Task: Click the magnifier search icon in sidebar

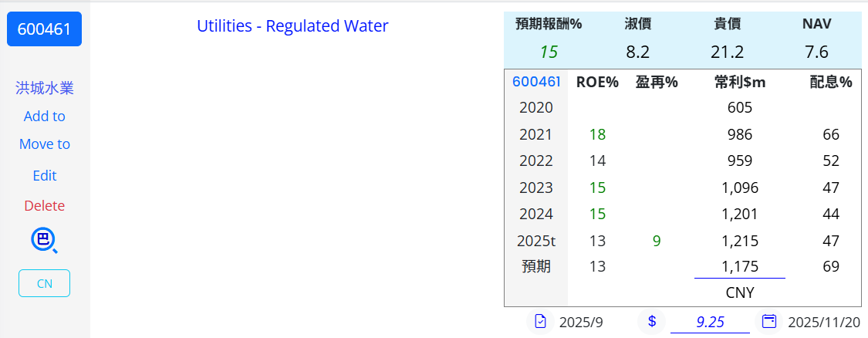Action: 45,242
